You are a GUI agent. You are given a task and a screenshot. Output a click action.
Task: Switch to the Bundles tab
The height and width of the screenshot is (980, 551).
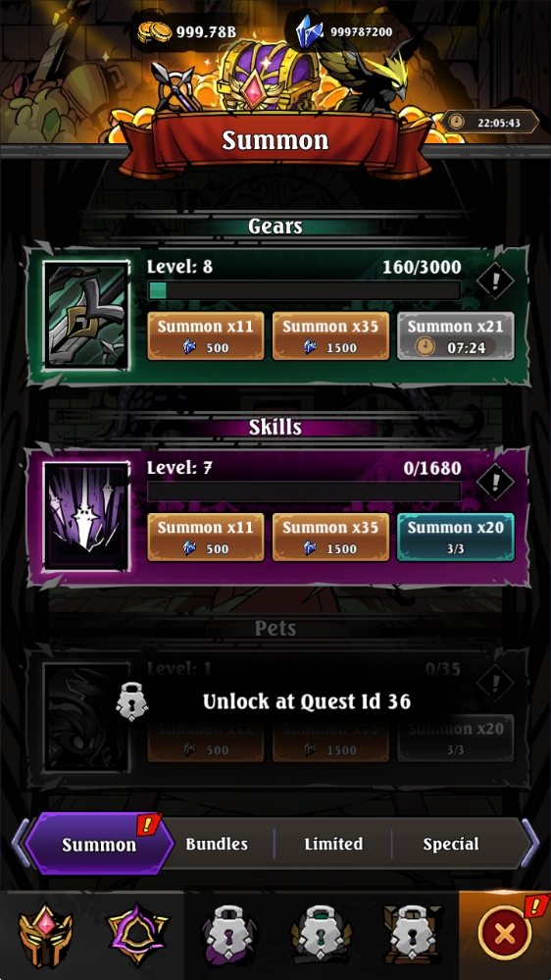[x=217, y=844]
